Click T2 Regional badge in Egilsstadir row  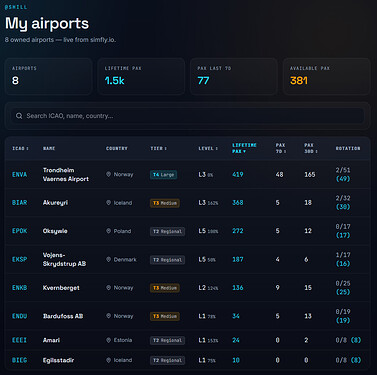point(167,360)
